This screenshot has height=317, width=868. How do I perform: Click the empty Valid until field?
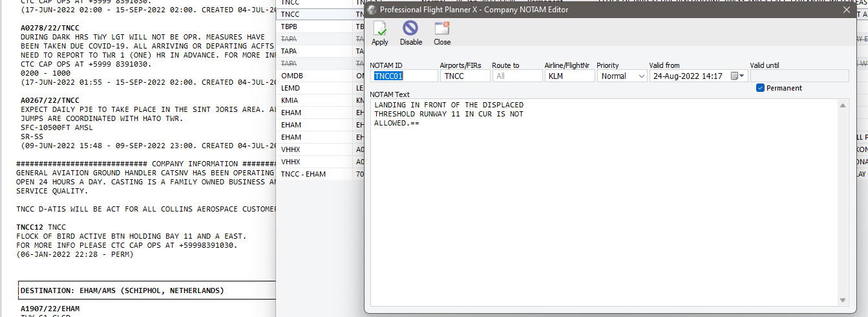coord(799,76)
